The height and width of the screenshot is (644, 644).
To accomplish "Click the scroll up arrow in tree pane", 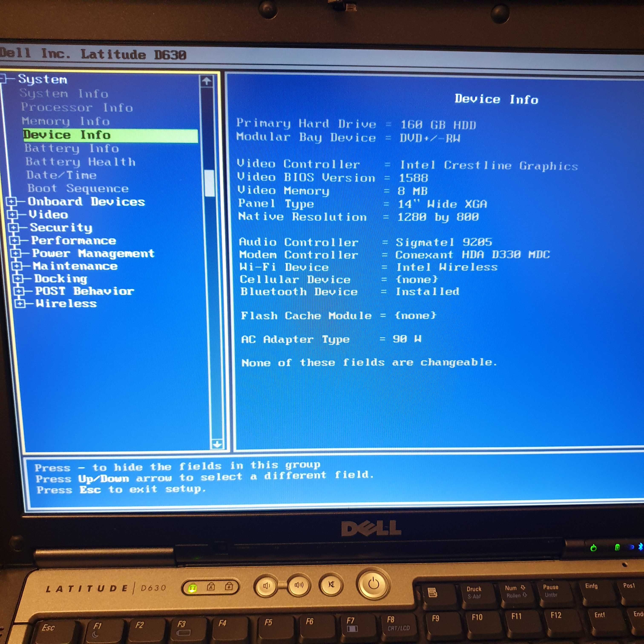I will (206, 81).
